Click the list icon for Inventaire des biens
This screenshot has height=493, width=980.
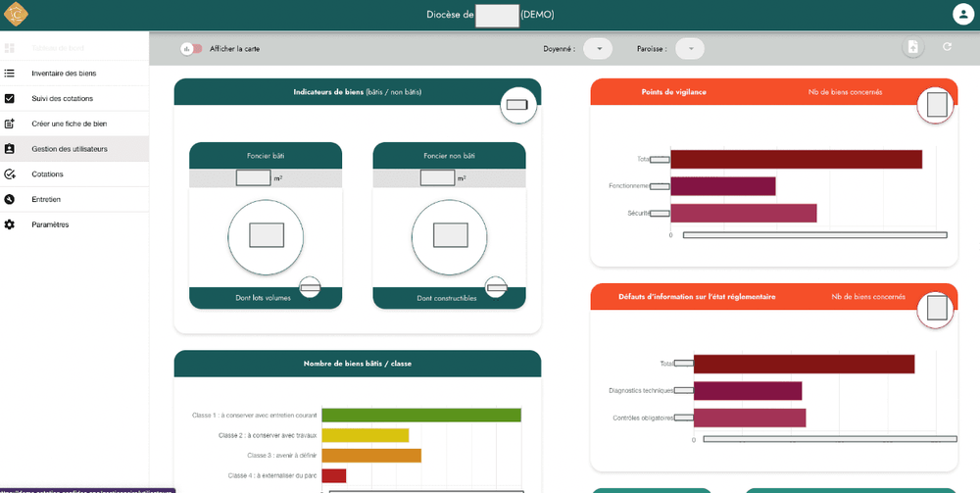[x=9, y=74]
